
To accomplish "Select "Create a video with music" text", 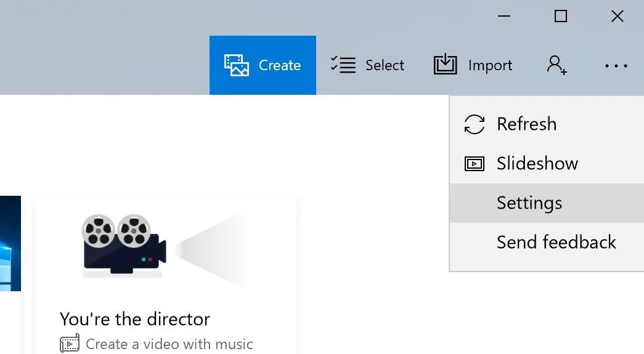I will pos(169,344).
